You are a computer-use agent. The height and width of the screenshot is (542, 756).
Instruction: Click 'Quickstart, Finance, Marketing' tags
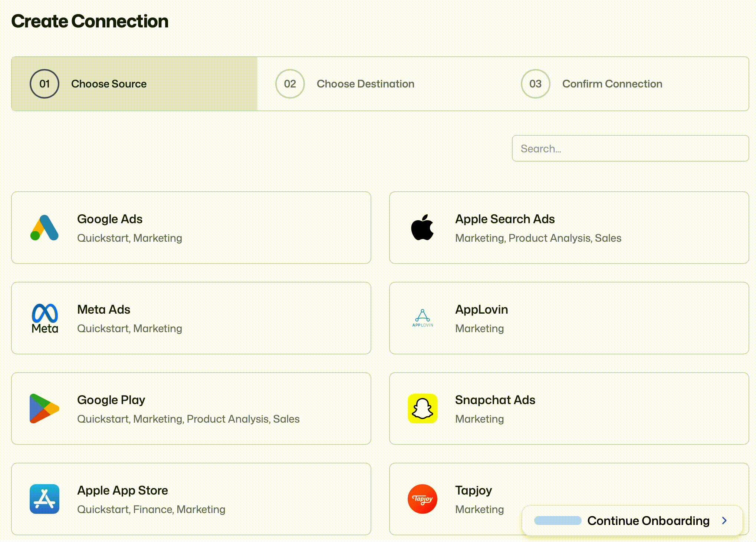tap(151, 509)
